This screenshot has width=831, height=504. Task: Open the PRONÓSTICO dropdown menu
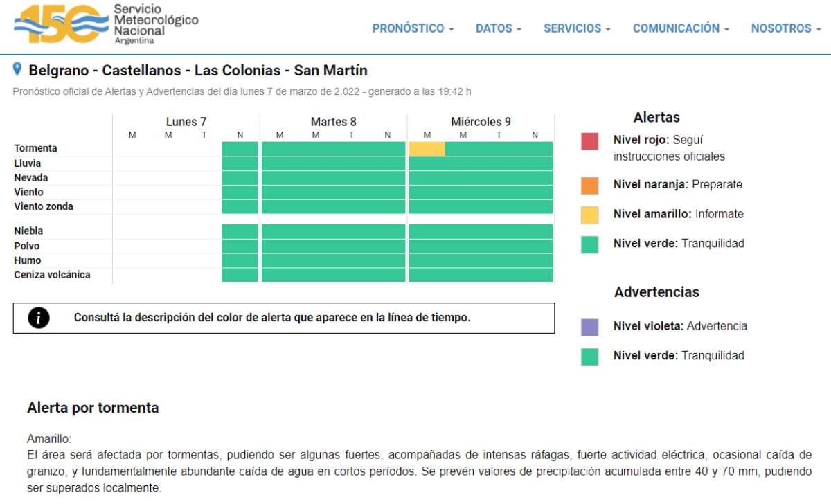click(x=413, y=28)
